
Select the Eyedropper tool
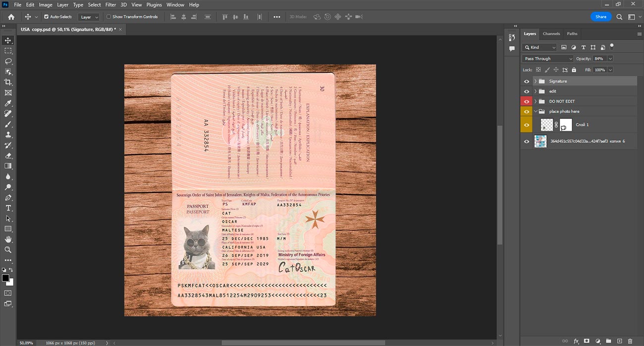8,103
